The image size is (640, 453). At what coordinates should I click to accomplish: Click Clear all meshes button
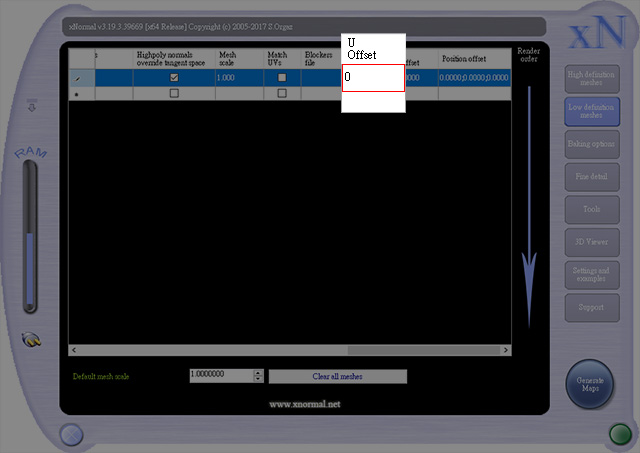(338, 376)
